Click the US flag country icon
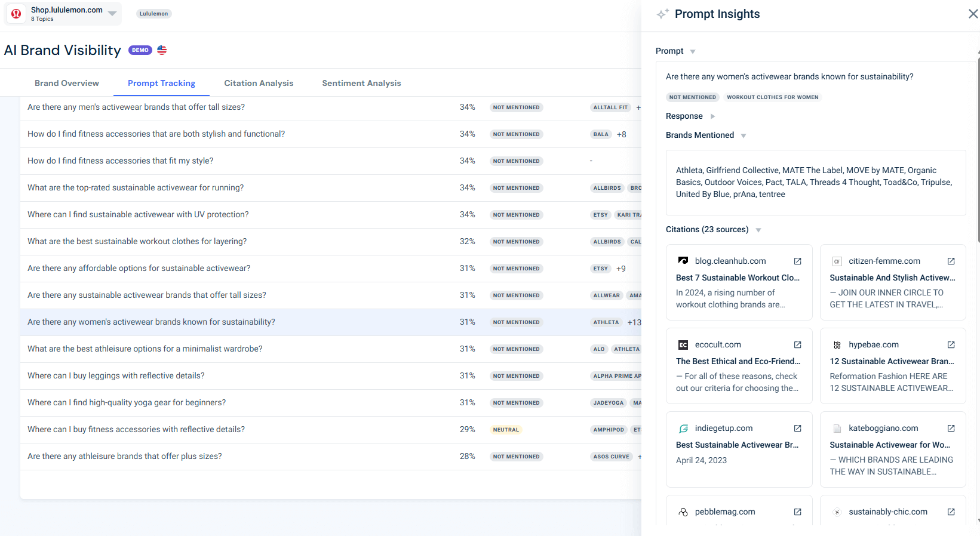Image resolution: width=980 pixels, height=536 pixels. coord(162,50)
